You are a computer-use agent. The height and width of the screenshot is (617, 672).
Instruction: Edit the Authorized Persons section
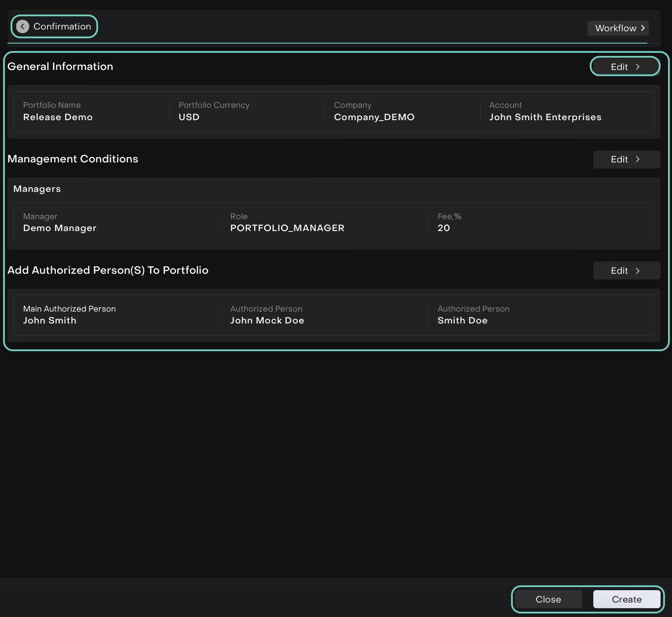click(626, 271)
